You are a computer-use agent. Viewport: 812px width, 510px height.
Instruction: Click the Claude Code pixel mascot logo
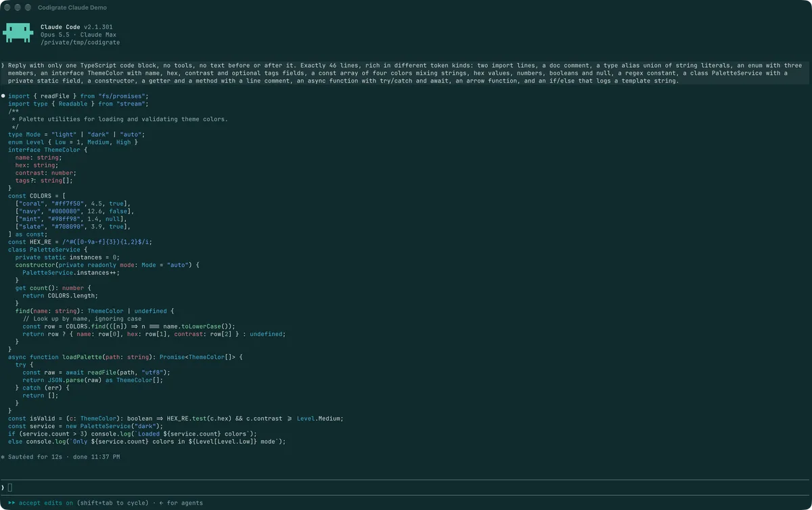click(x=18, y=33)
